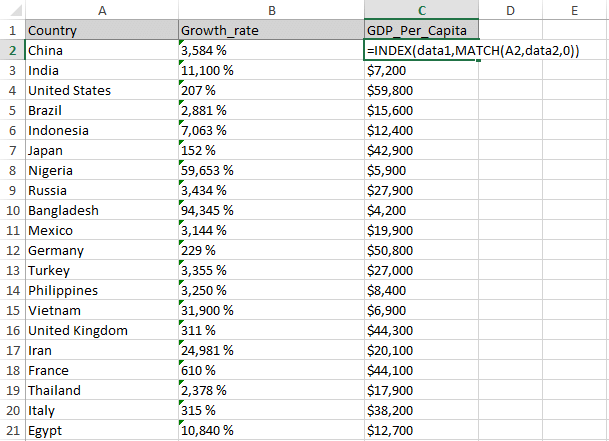Click growth rate 610 % cell
This screenshot has height=441, width=609.
(271, 370)
